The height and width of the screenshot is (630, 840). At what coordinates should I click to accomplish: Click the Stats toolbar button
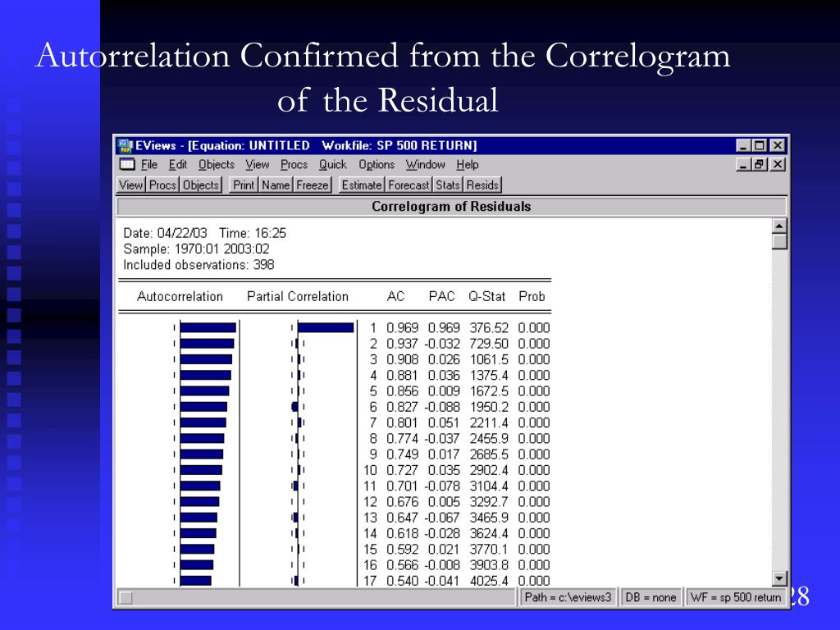(x=448, y=185)
